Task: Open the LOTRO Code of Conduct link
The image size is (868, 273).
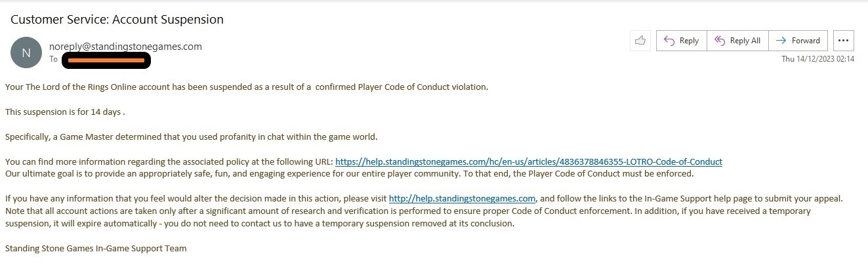Action: coord(528,162)
